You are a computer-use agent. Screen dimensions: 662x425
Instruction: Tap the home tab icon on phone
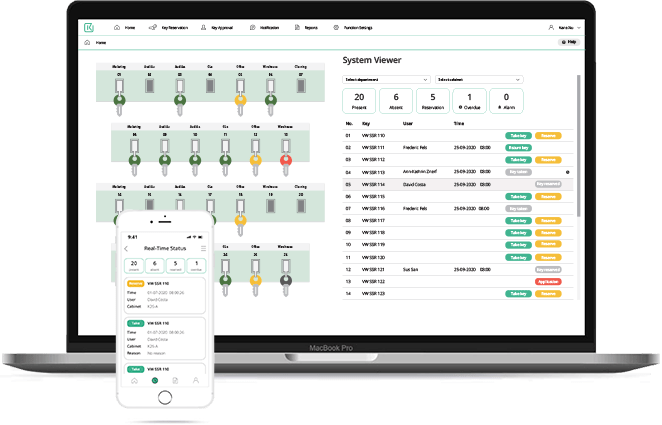(134, 381)
